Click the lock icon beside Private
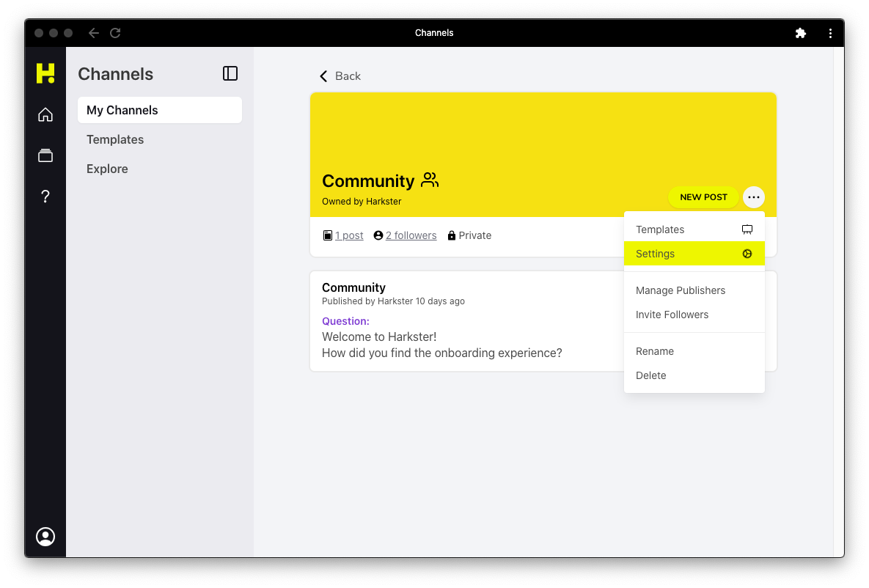 (x=452, y=235)
